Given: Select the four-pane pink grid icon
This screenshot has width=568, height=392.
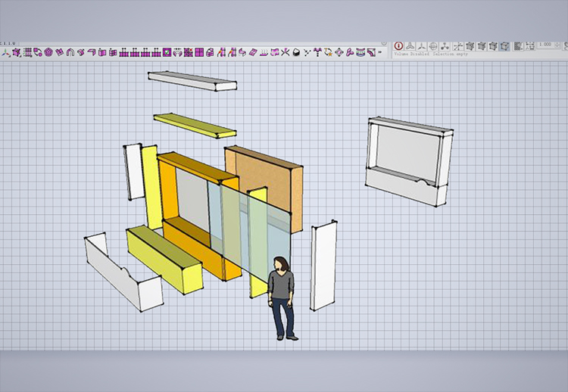Looking at the screenshot, I should pyautogui.click(x=200, y=52).
